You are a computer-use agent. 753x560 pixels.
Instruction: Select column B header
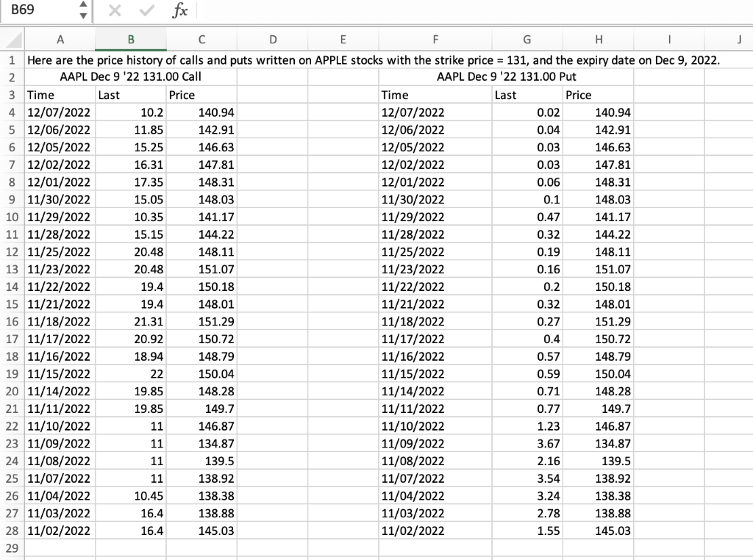tap(131, 40)
